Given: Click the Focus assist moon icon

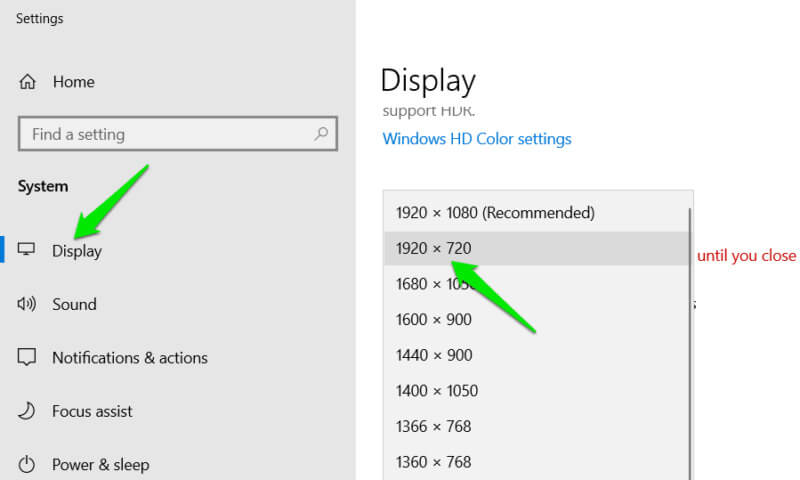Looking at the screenshot, I should click(x=27, y=411).
